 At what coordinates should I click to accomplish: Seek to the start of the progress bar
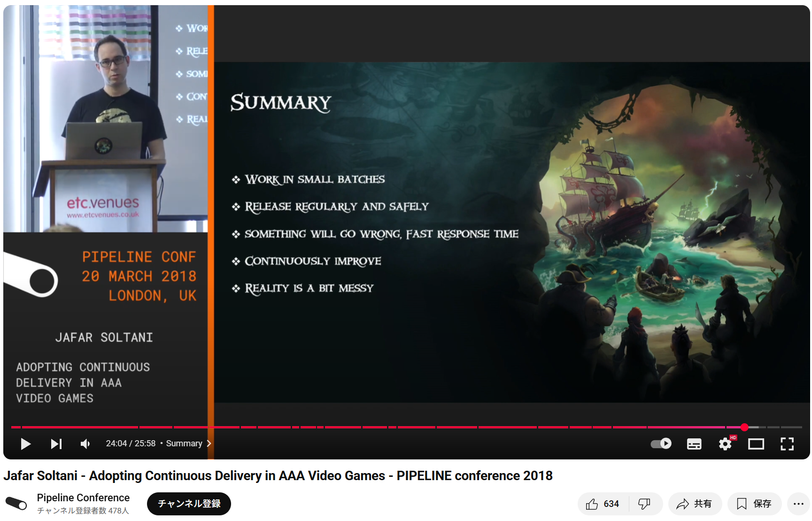click(x=12, y=427)
